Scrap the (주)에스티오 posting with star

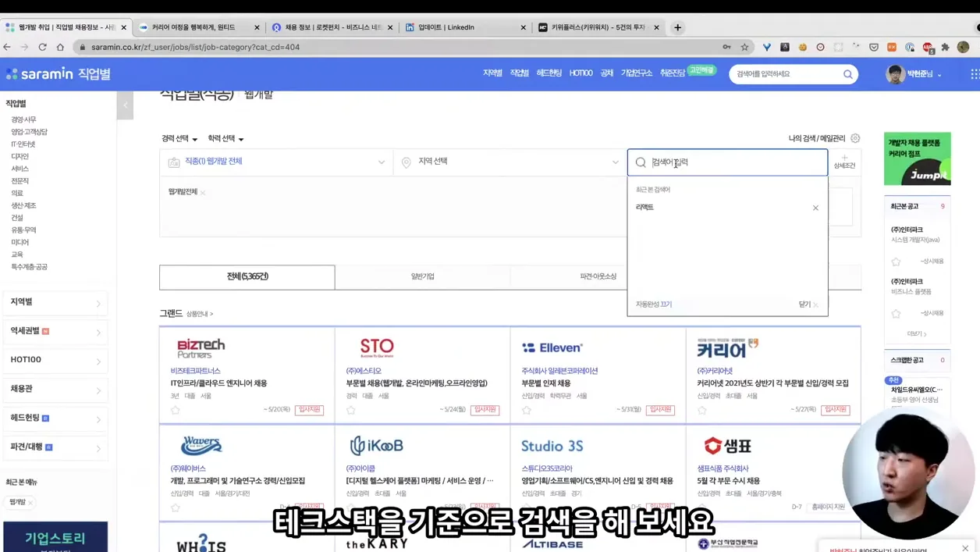pyautogui.click(x=351, y=410)
